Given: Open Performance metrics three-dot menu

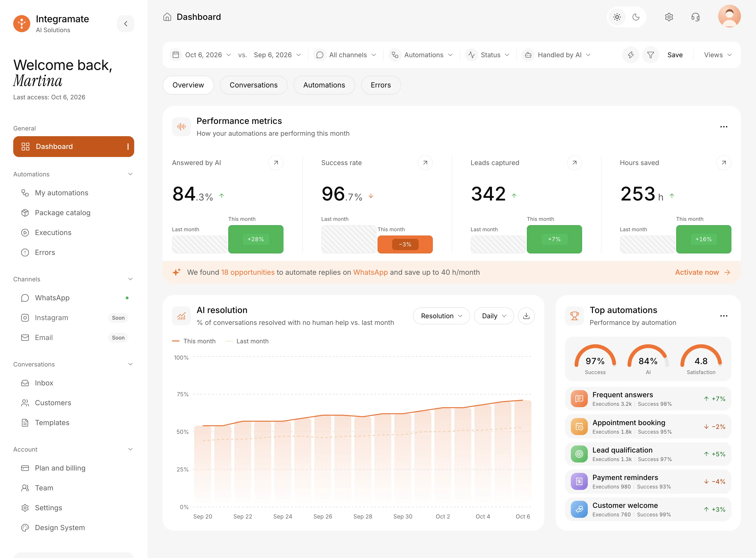Looking at the screenshot, I should click(x=724, y=127).
